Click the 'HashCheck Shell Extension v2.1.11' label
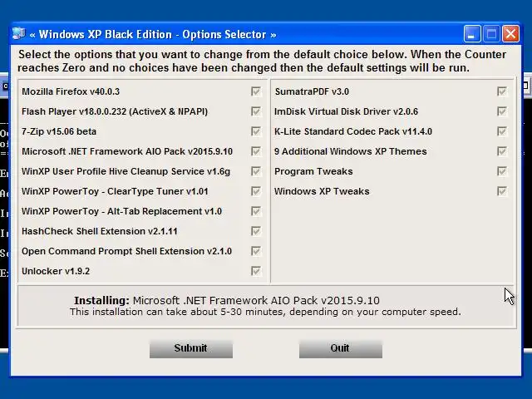 click(100, 231)
